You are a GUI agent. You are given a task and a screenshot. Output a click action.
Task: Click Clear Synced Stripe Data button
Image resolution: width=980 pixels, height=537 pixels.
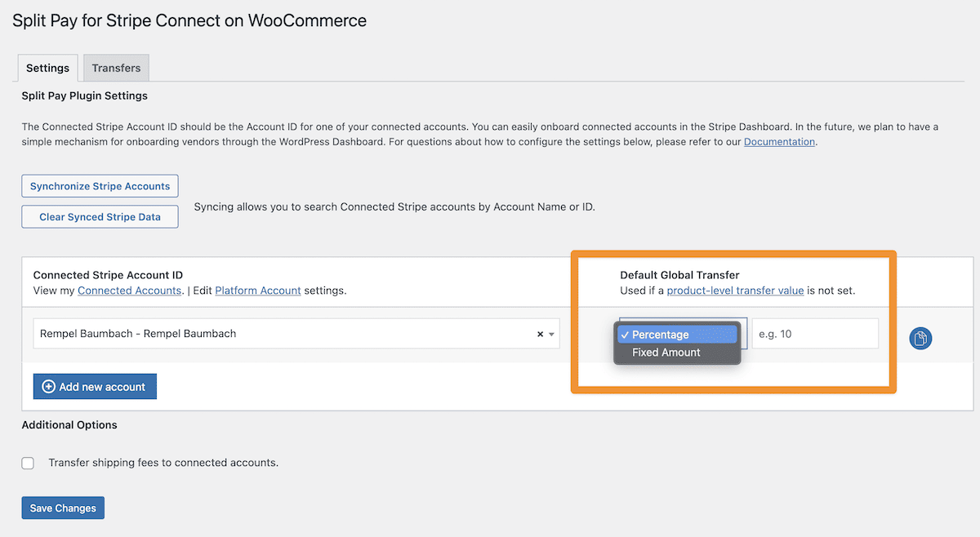[x=100, y=217]
